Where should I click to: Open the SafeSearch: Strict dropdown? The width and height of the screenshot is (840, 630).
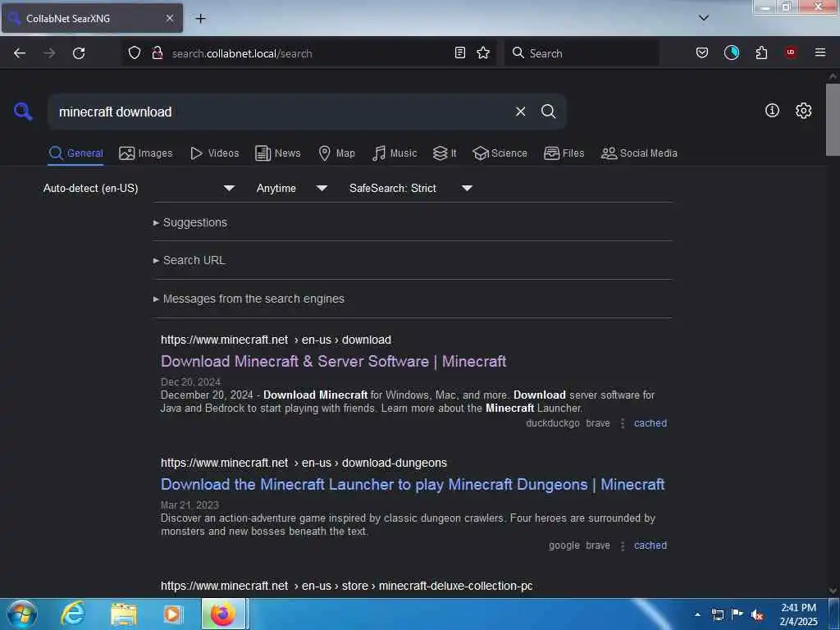click(411, 188)
